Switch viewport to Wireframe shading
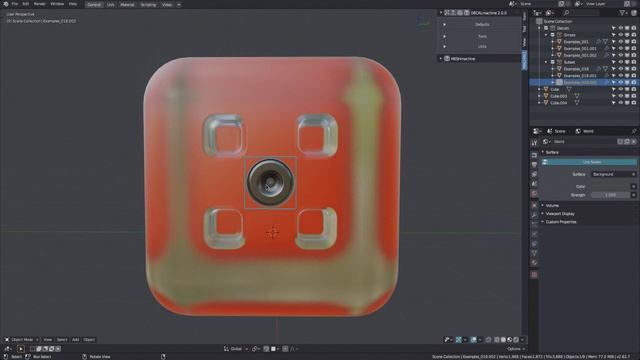 click(x=497, y=340)
